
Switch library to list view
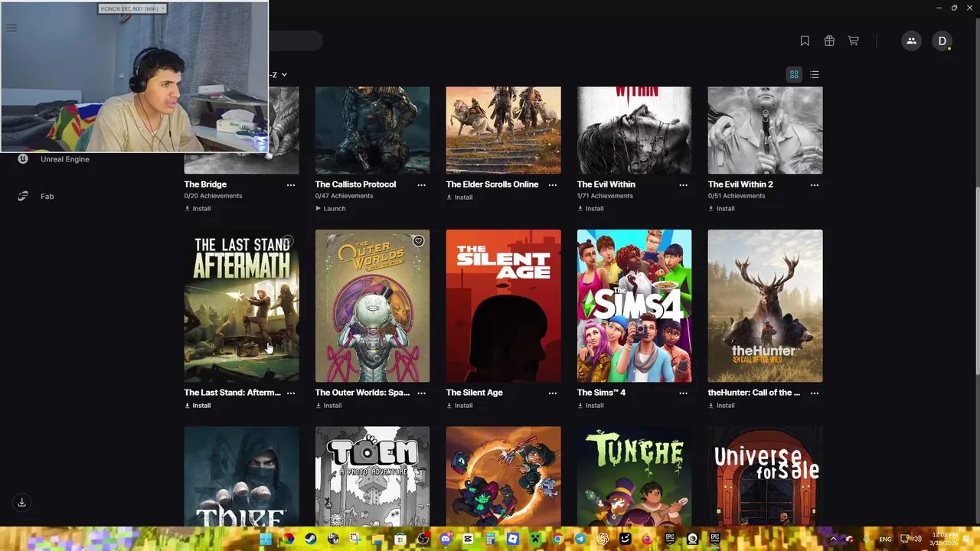pyautogui.click(x=815, y=74)
